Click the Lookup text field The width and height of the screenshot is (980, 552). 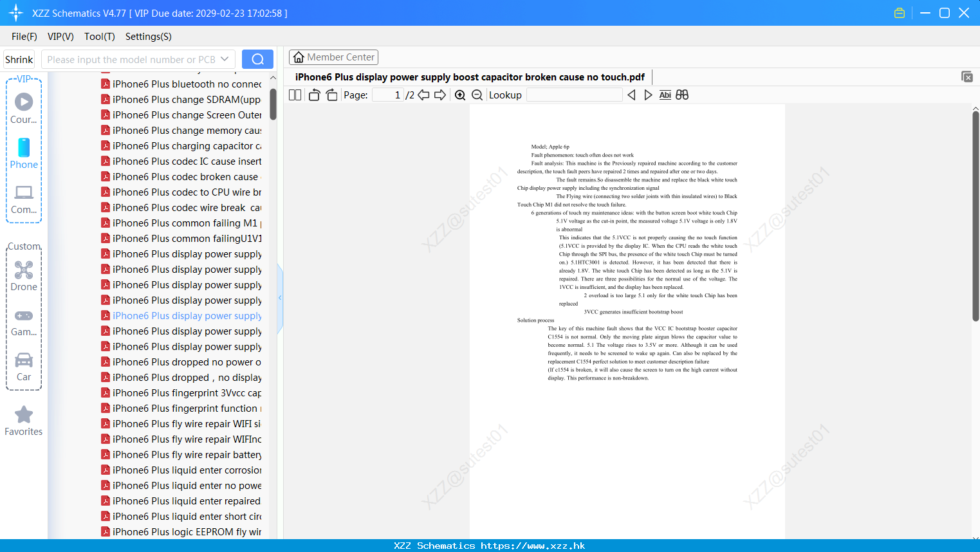574,95
